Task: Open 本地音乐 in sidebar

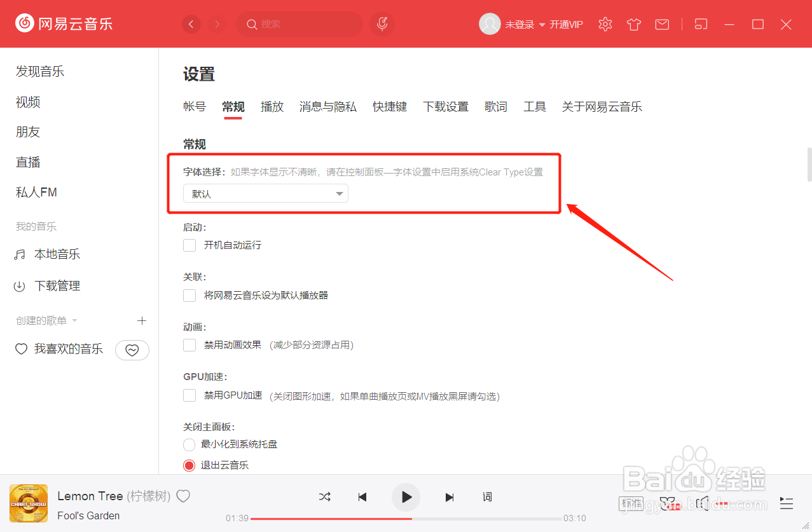Action: tap(47, 254)
